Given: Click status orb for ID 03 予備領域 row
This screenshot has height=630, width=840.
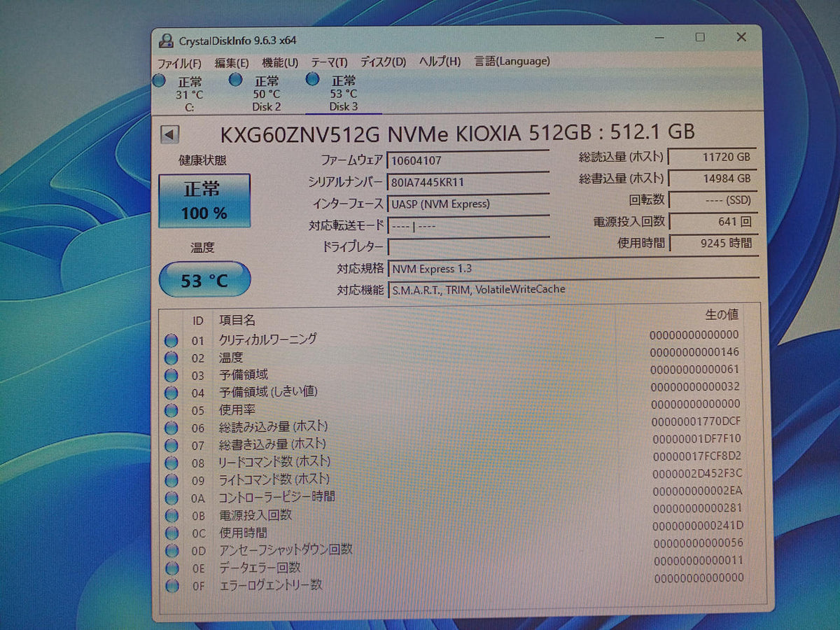Looking at the screenshot, I should [x=171, y=376].
